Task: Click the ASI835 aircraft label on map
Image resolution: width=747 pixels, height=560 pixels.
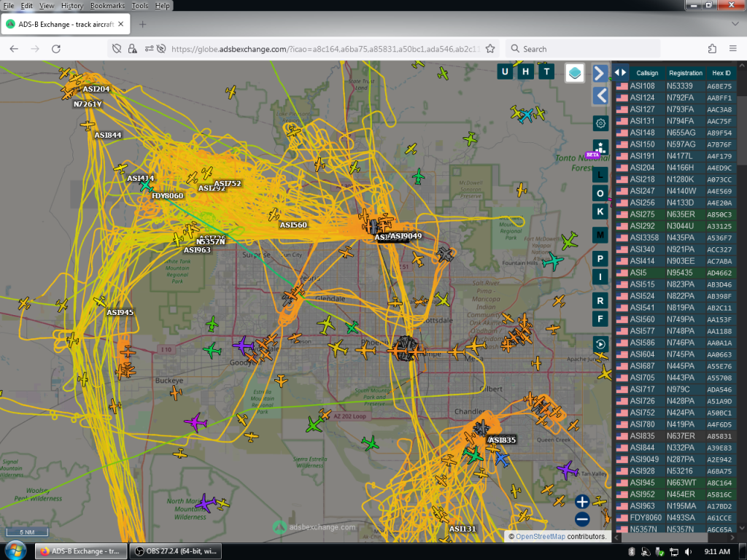Action: (502, 440)
